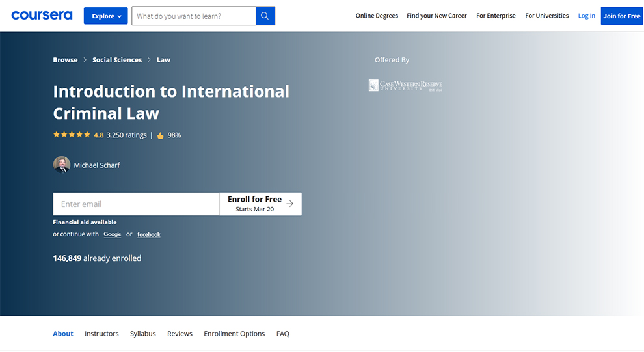This screenshot has height=352, width=644.
Task: Click Join for Free button
Action: 621,16
